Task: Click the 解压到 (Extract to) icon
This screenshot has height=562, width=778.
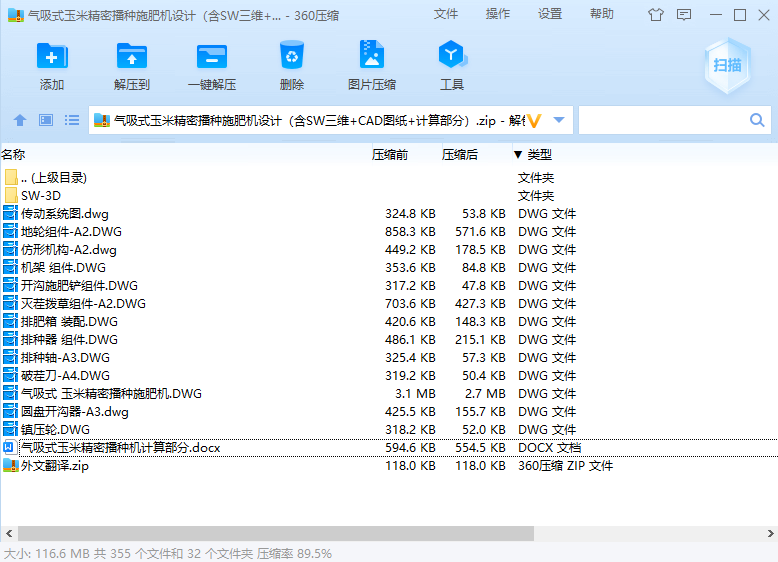Action: (x=131, y=56)
